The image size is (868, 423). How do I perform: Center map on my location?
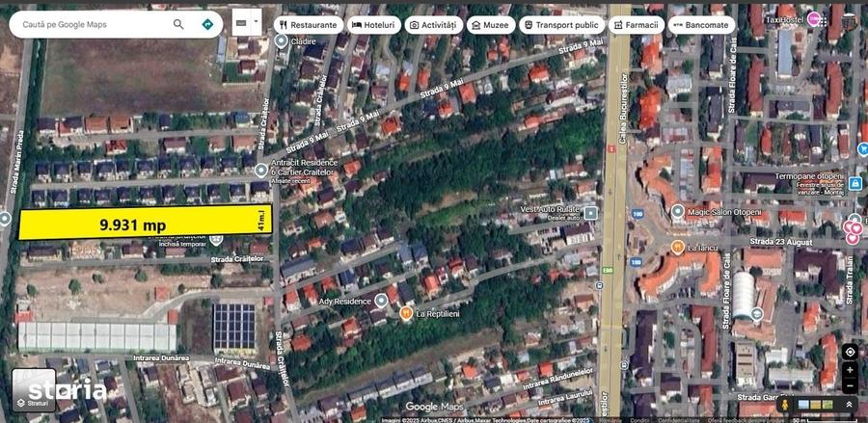coord(850,352)
